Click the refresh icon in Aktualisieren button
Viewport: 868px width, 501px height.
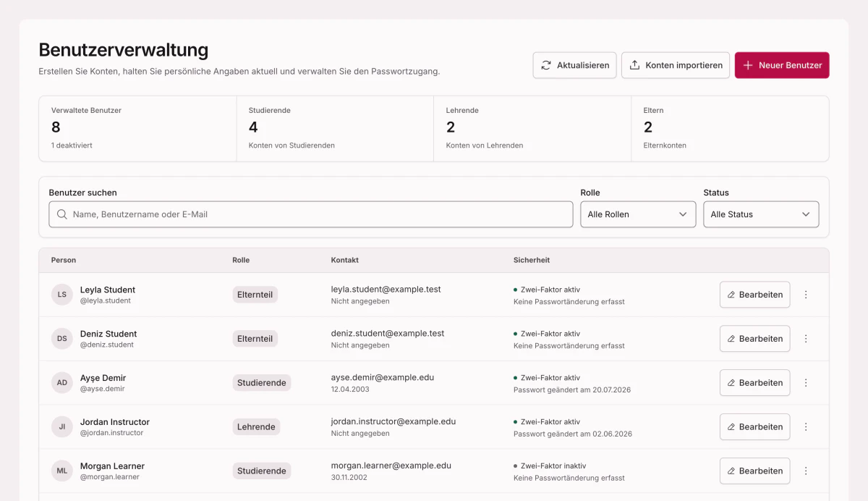(x=546, y=65)
